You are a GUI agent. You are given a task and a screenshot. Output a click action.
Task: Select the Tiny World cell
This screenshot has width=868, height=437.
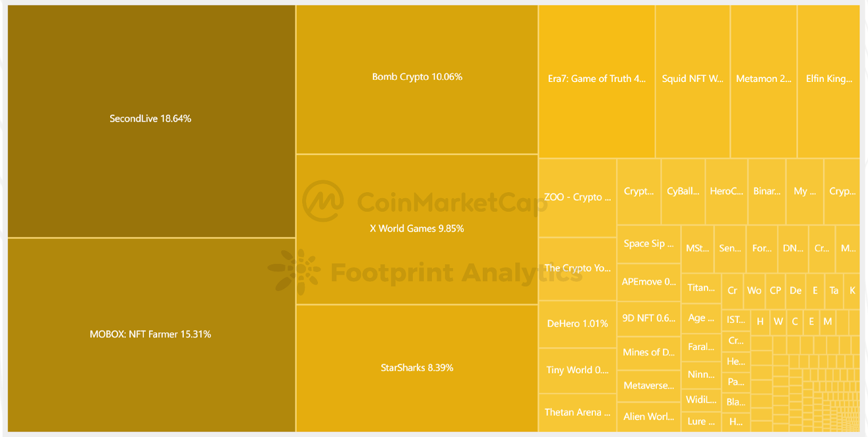point(577,370)
